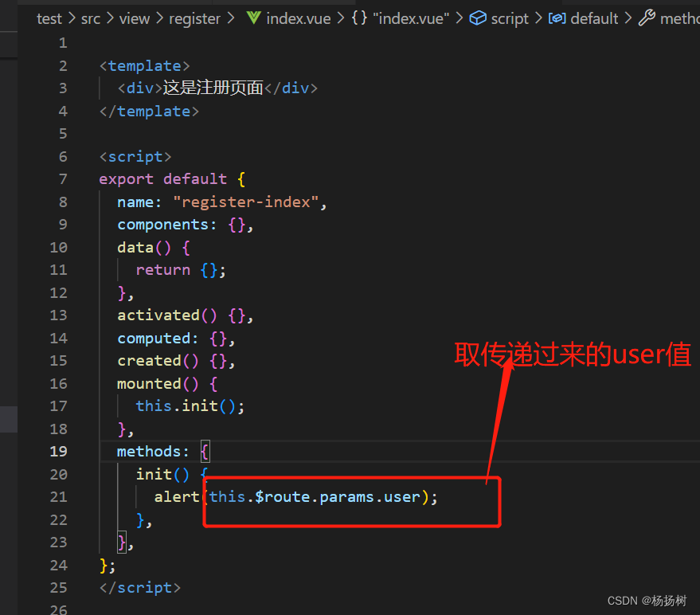700x615 pixels.
Task: Click line number 21 in gutter
Action: point(58,496)
